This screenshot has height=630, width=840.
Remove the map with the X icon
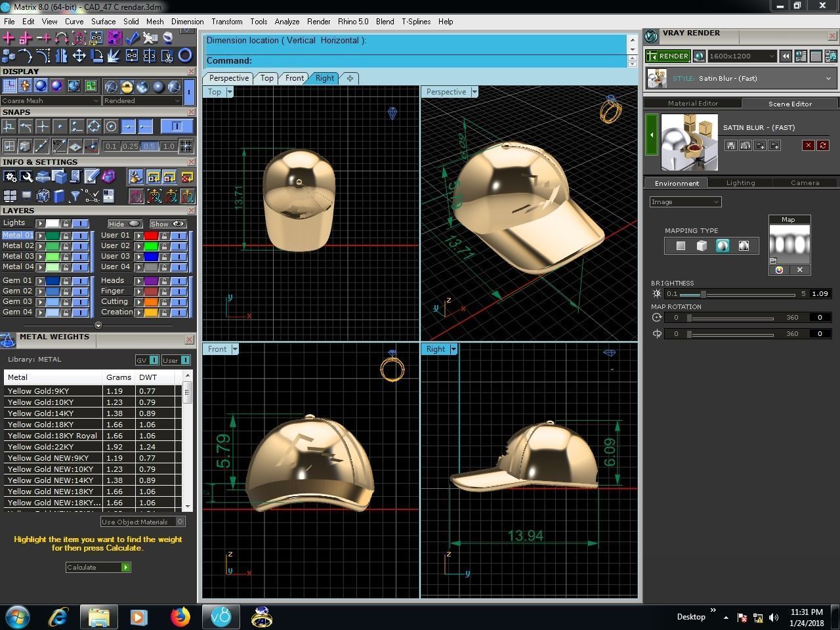(x=800, y=270)
